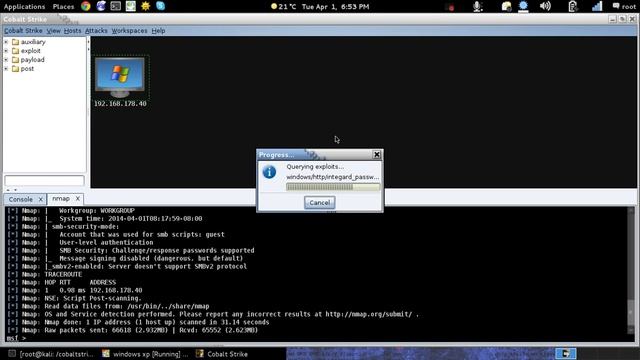This screenshot has width=640, height=360.
Task: Click the msf prompt line
Action: pos(16,338)
